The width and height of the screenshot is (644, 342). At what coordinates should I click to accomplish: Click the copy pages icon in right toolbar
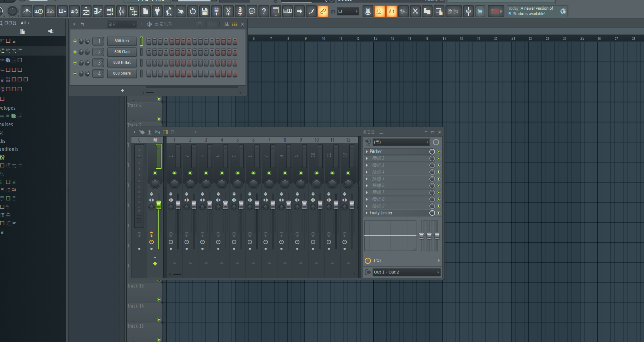[427, 11]
